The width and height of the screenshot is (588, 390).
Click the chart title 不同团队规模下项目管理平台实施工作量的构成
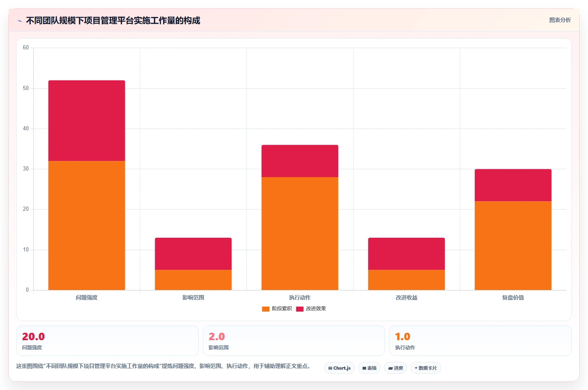113,20
